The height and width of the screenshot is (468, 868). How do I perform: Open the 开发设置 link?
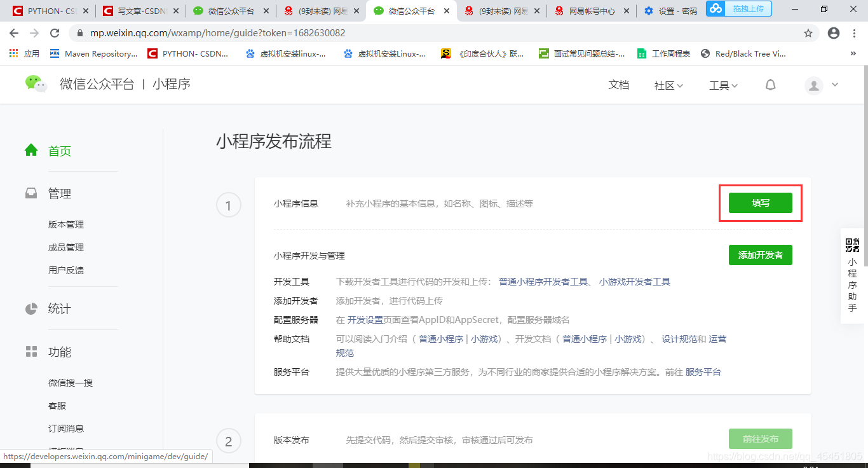click(365, 320)
